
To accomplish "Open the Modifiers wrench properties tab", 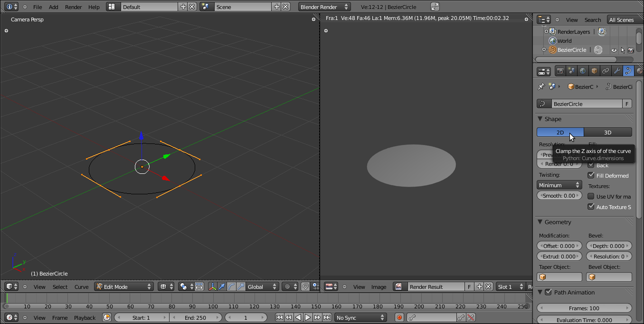I will tap(617, 71).
